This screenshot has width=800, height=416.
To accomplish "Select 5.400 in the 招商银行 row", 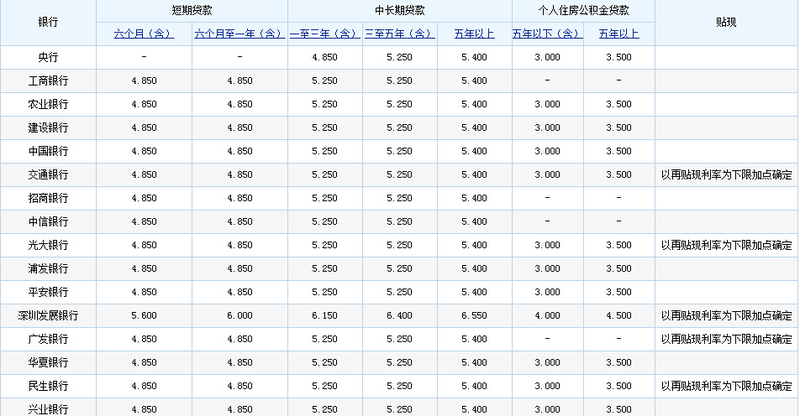I will pyautogui.click(x=474, y=198).
